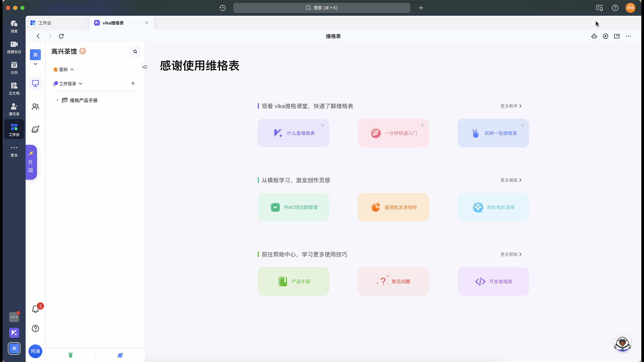Click the compass icon in page toolbar

605,36
